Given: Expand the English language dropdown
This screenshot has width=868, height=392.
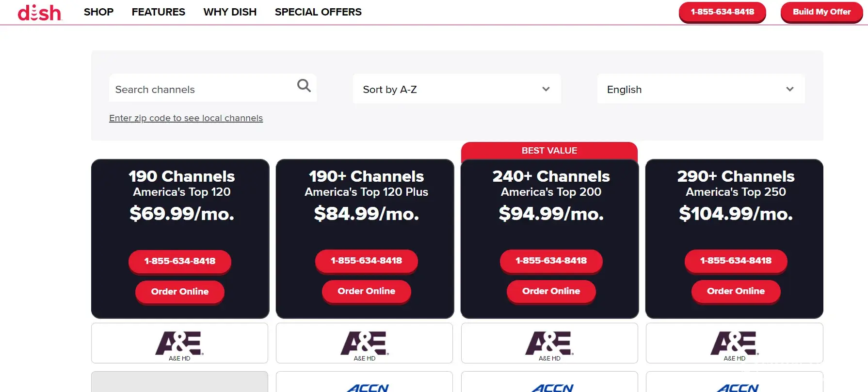Looking at the screenshot, I should pyautogui.click(x=700, y=89).
